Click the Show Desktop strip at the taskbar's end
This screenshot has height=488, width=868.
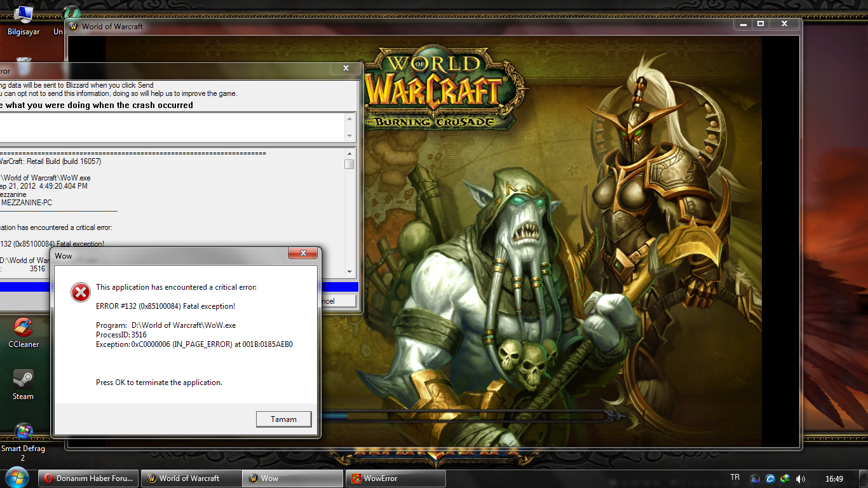(x=864, y=478)
